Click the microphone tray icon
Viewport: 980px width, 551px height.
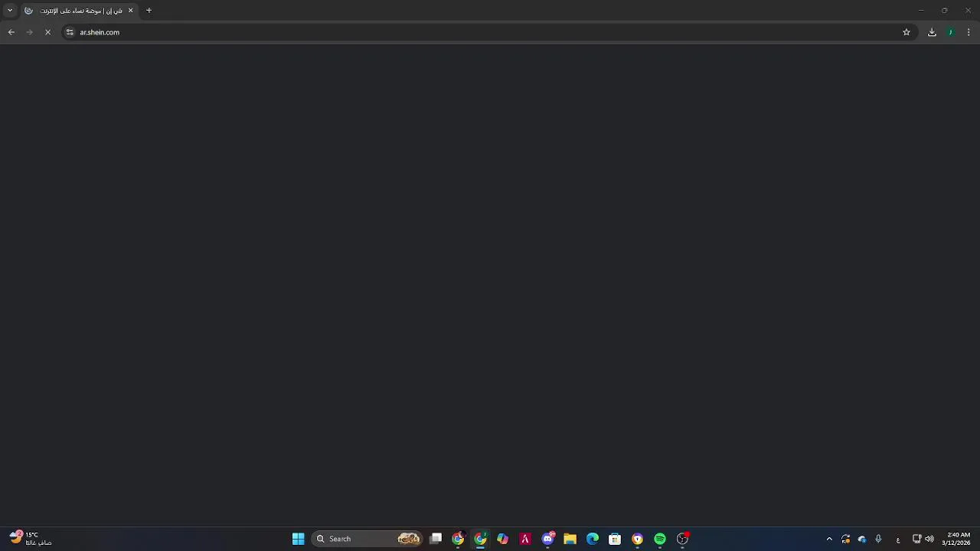[x=878, y=539]
